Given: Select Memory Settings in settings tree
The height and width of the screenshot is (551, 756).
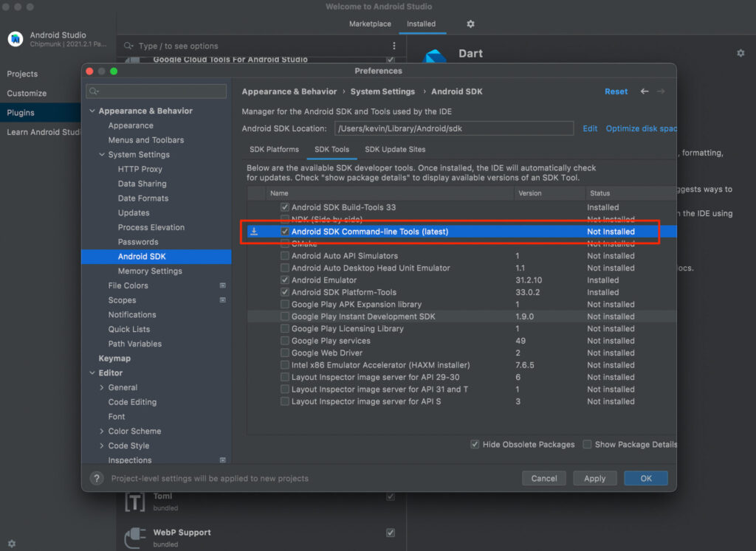Looking at the screenshot, I should (x=150, y=271).
